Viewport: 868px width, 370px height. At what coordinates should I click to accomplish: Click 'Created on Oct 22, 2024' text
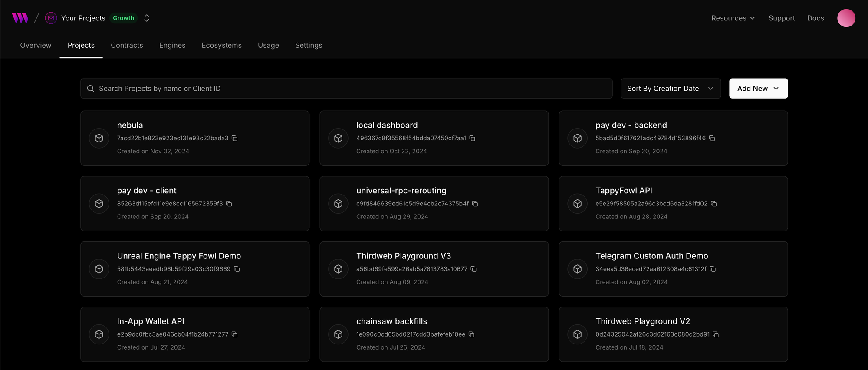pyautogui.click(x=391, y=151)
